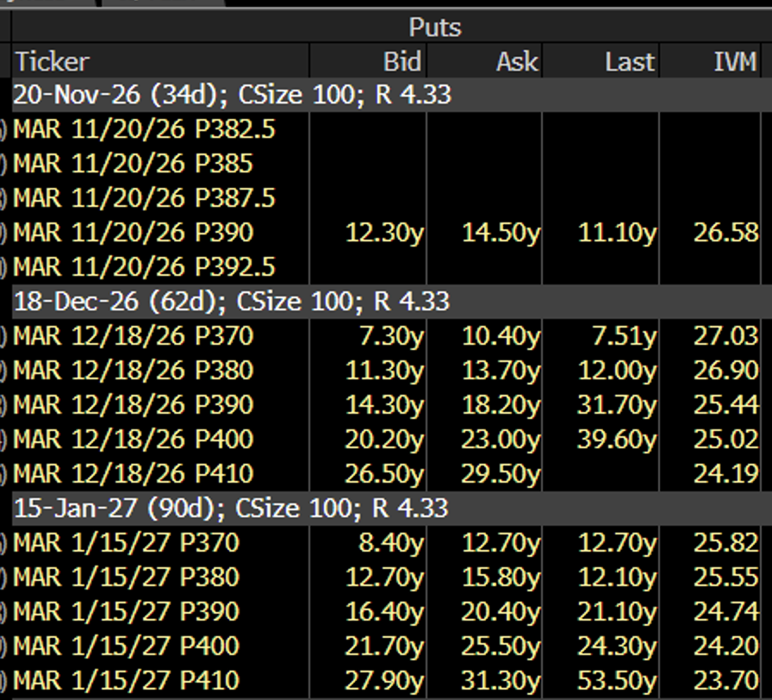
Task: Click the 15.80y ask for MAR 1/15/27 P380
Action: (501, 578)
